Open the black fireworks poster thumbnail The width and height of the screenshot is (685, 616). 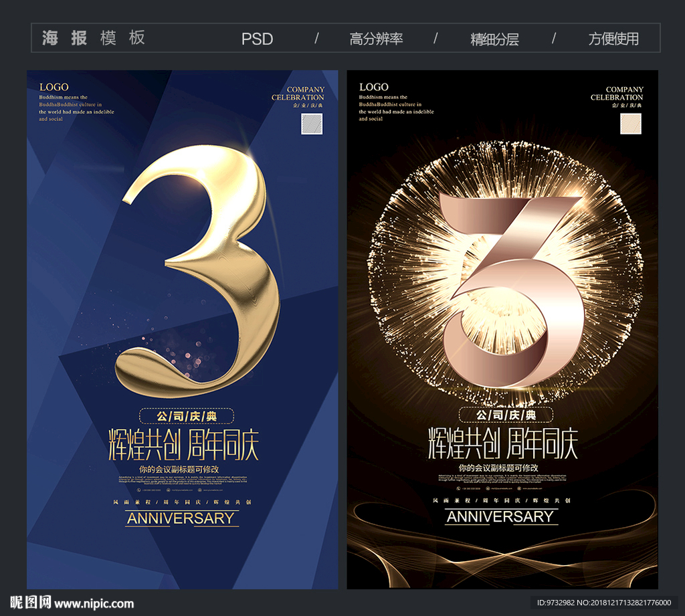coord(502,330)
